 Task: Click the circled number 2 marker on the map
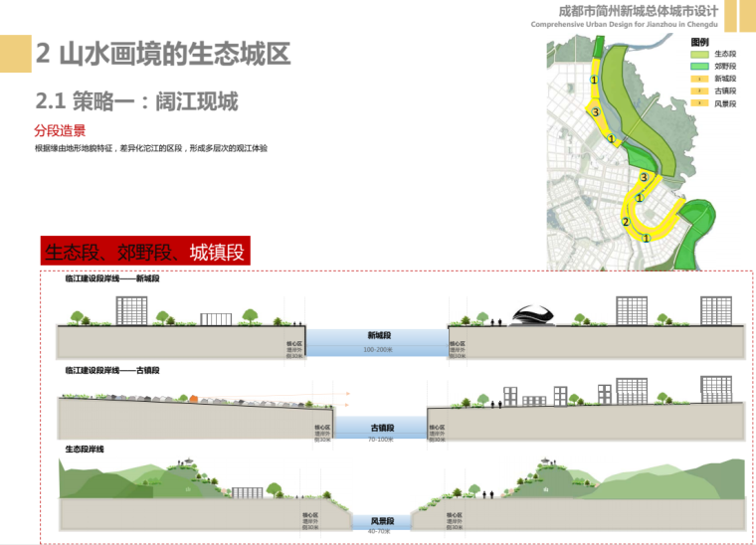tap(626, 222)
